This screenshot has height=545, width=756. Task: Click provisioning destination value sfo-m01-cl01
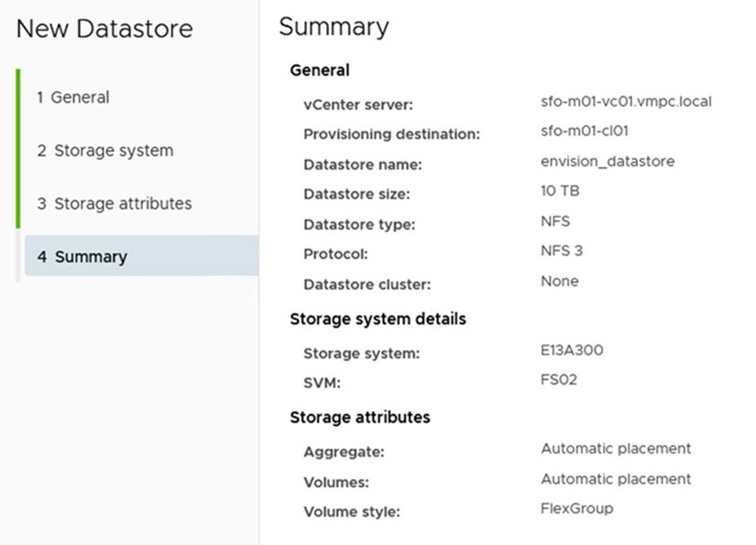[584, 131]
